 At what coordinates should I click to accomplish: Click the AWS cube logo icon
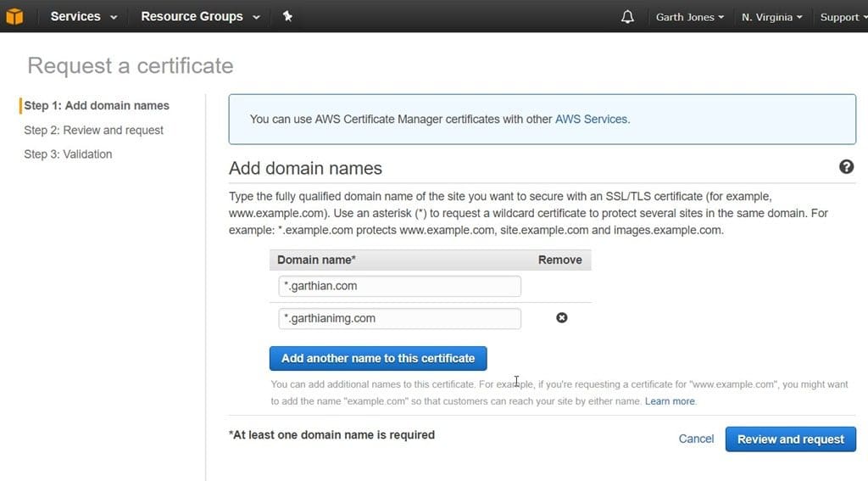coord(14,17)
